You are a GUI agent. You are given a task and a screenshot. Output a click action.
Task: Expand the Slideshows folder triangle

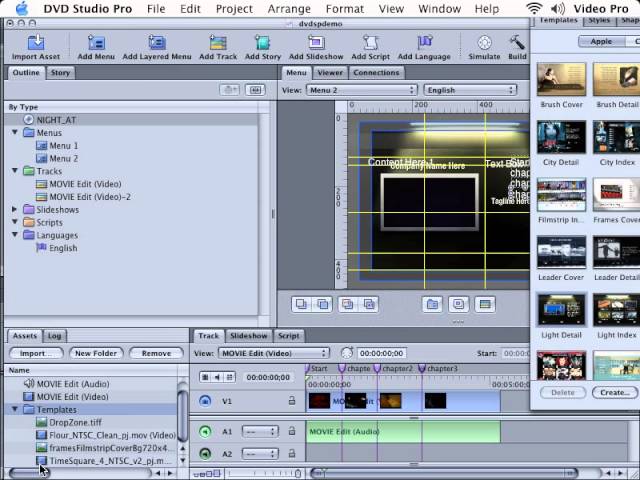15,209
